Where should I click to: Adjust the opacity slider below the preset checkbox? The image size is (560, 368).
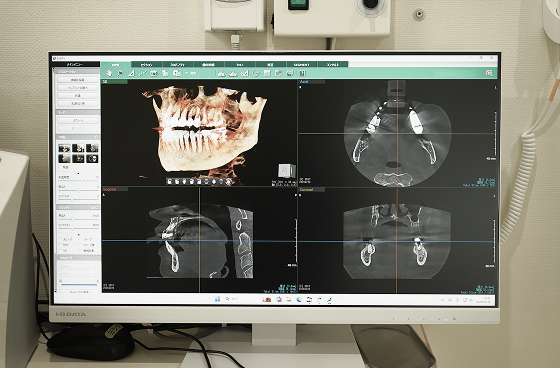point(78,181)
